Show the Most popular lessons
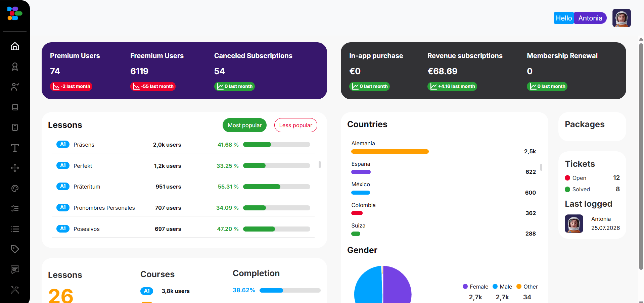The width and height of the screenshot is (644, 303). point(244,125)
